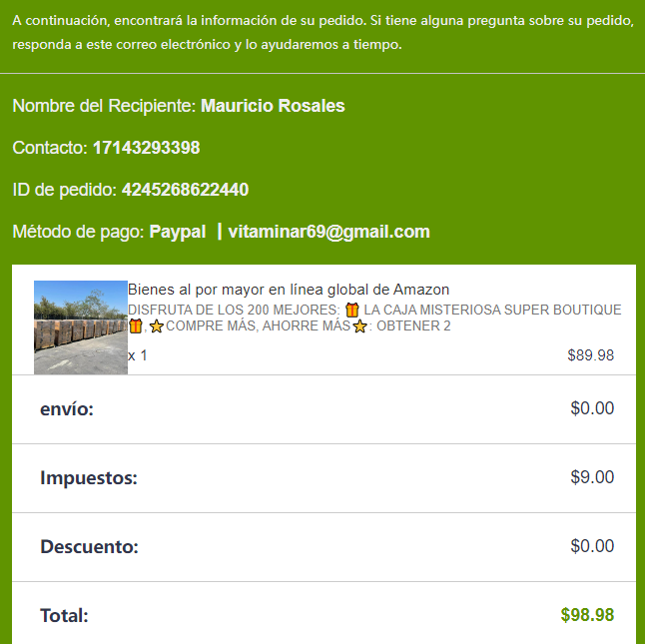Click the contact number 17143293398

click(x=147, y=148)
